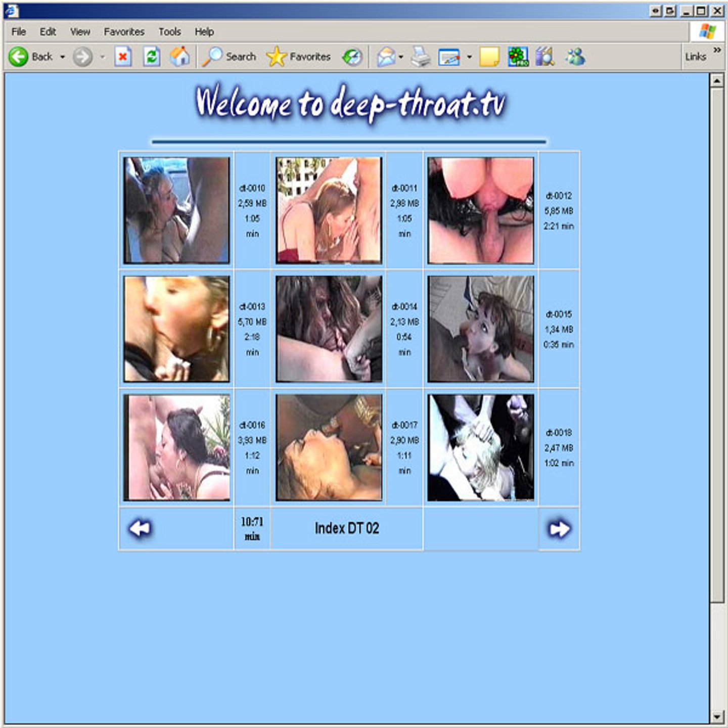Expand the Links bar chevron
The height and width of the screenshot is (728, 728).
click(717, 50)
